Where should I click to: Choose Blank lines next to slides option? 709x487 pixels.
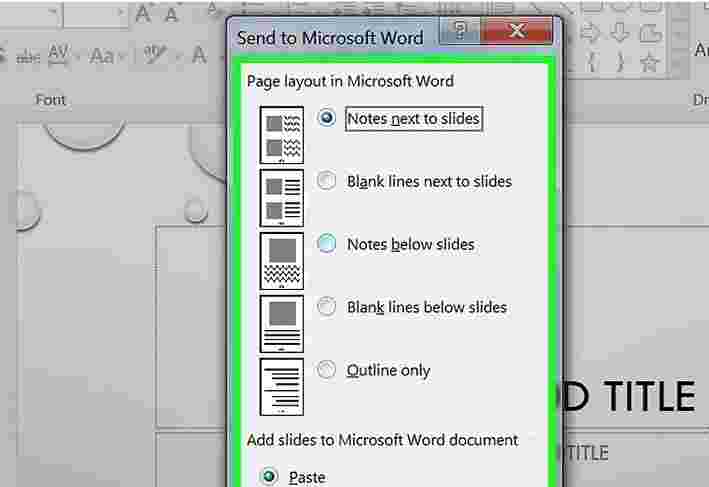click(x=326, y=181)
